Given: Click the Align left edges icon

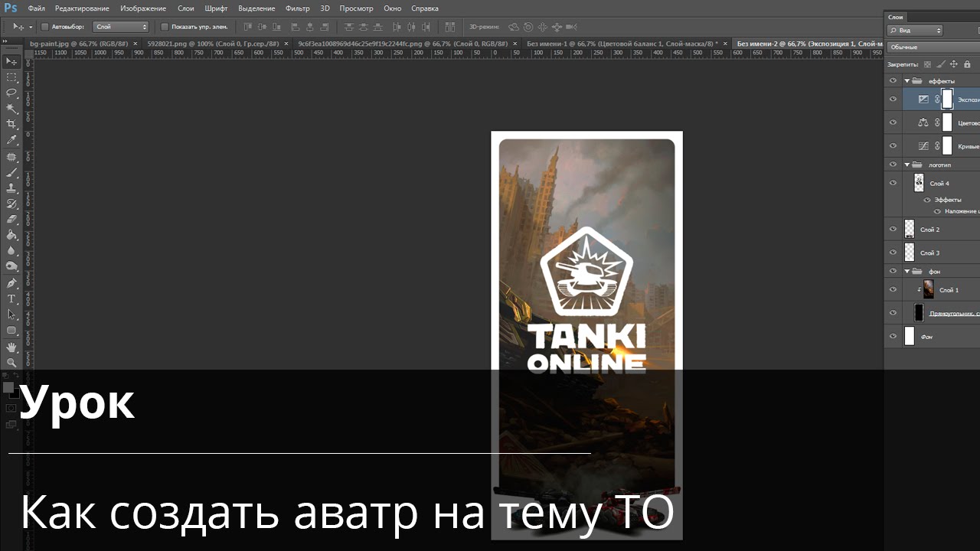Looking at the screenshot, I should coord(296,27).
